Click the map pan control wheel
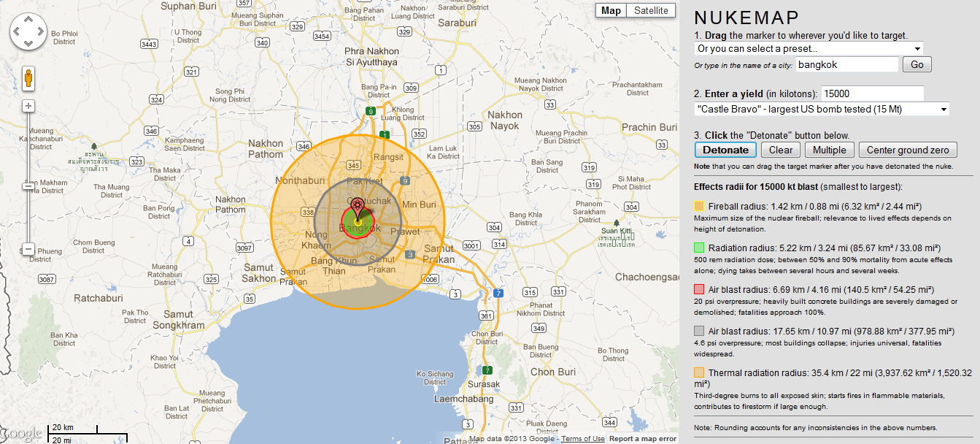Image resolution: width=980 pixels, height=444 pixels. click(28, 32)
